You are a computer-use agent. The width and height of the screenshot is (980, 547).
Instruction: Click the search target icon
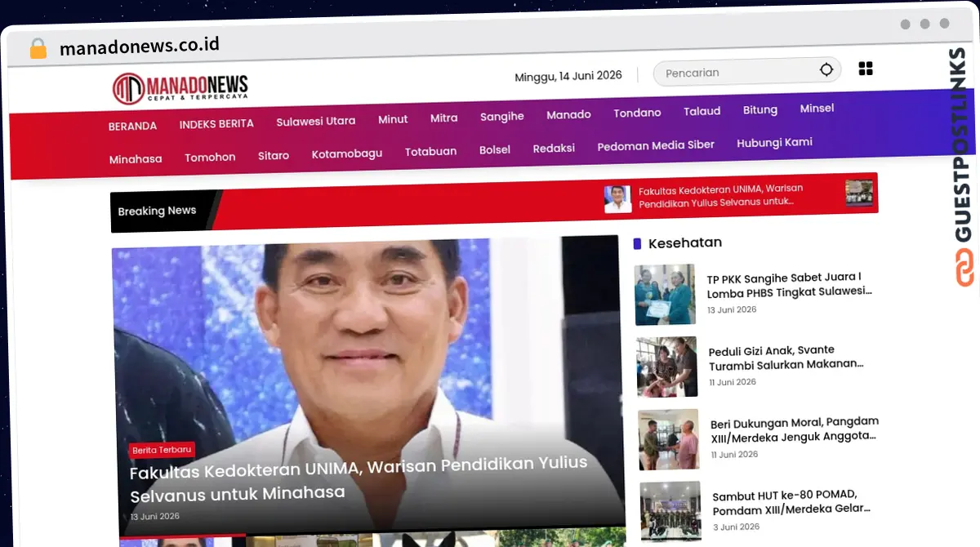826,70
